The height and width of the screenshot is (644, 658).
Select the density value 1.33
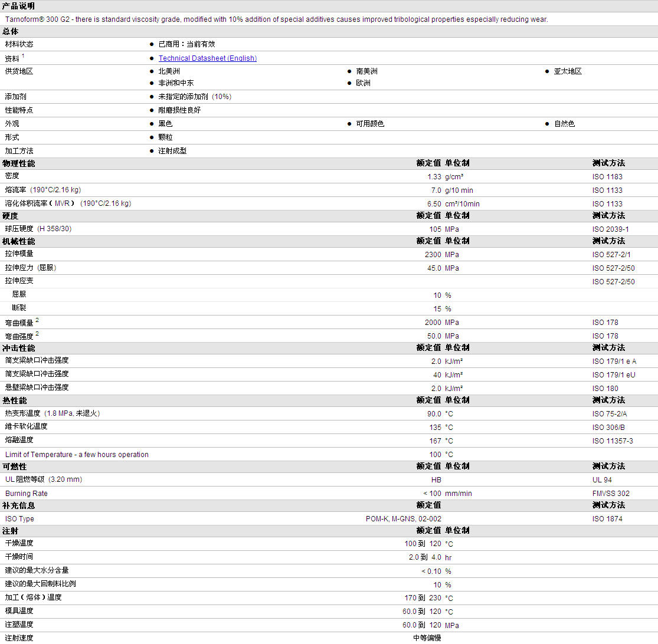pos(434,177)
